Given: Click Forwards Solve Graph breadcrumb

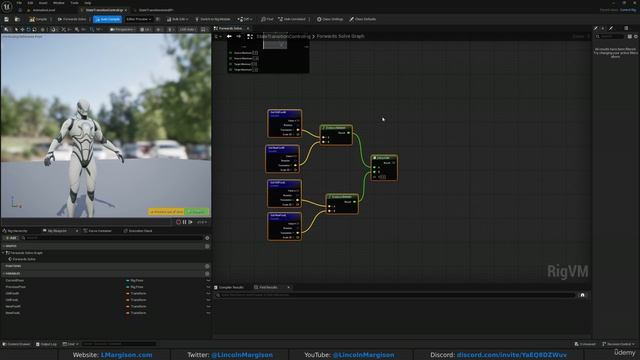Looking at the screenshot, I should click(340, 36).
